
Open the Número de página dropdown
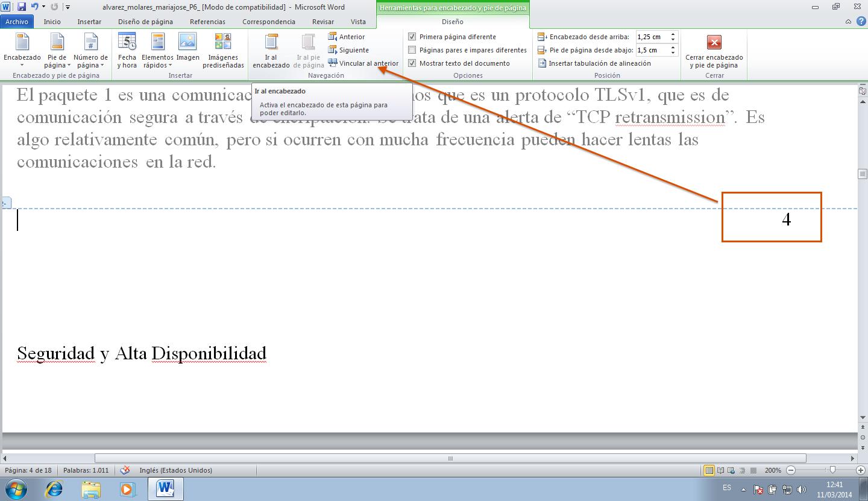90,51
